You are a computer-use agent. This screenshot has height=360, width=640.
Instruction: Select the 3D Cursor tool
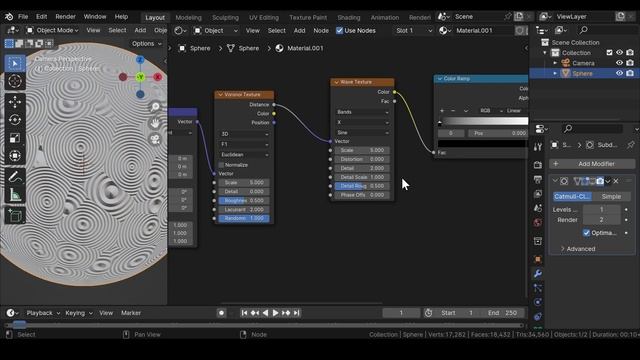[x=15, y=81]
